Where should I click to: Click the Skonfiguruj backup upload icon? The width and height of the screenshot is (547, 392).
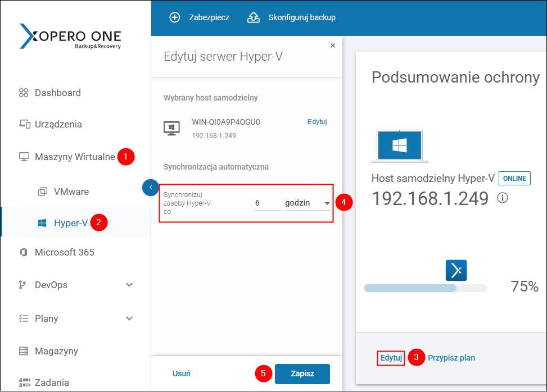tap(254, 17)
